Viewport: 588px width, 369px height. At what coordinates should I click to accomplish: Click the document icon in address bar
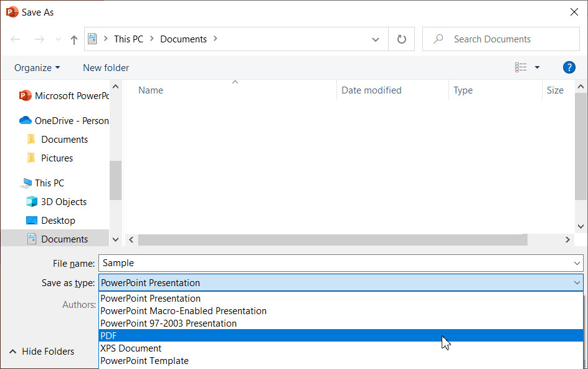click(92, 39)
